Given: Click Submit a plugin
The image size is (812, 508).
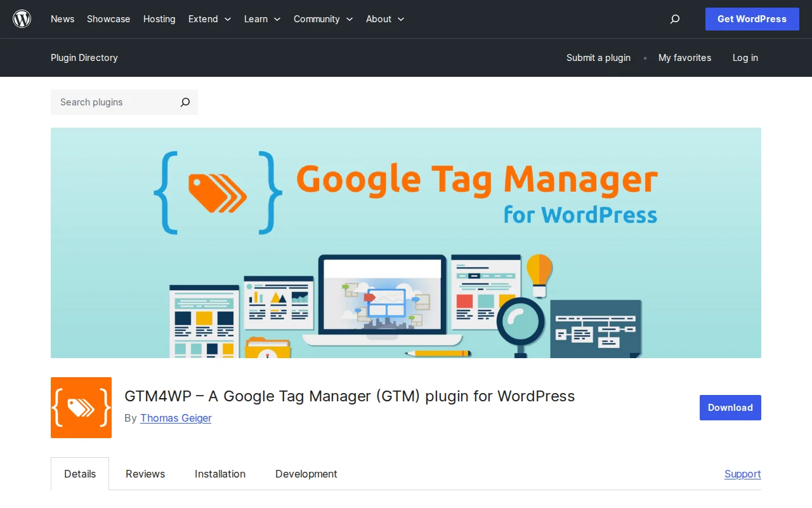Looking at the screenshot, I should click(x=598, y=58).
